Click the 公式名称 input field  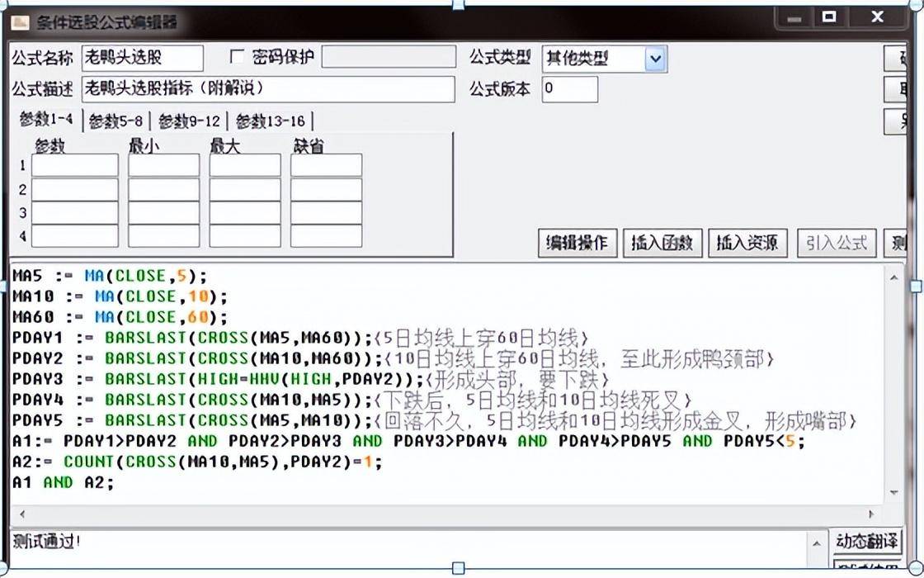tap(143, 58)
